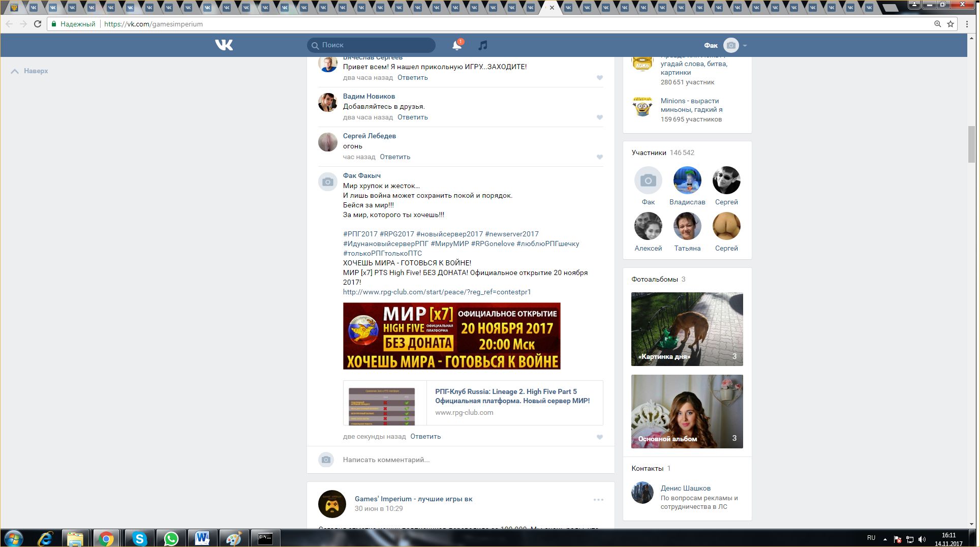This screenshot has width=980, height=547.
Task: Open WhatsApp from the taskbar
Action: [x=171, y=538]
